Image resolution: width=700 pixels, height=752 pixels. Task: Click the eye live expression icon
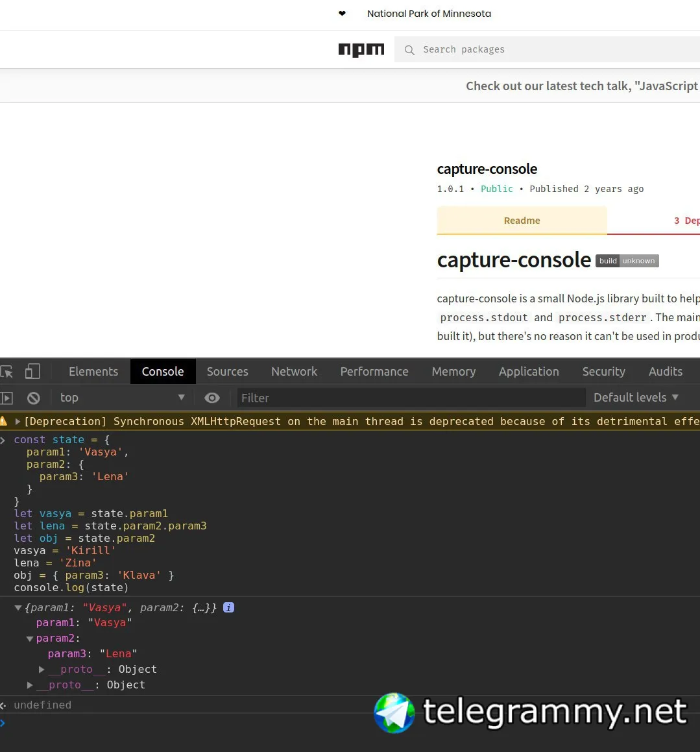(x=212, y=398)
